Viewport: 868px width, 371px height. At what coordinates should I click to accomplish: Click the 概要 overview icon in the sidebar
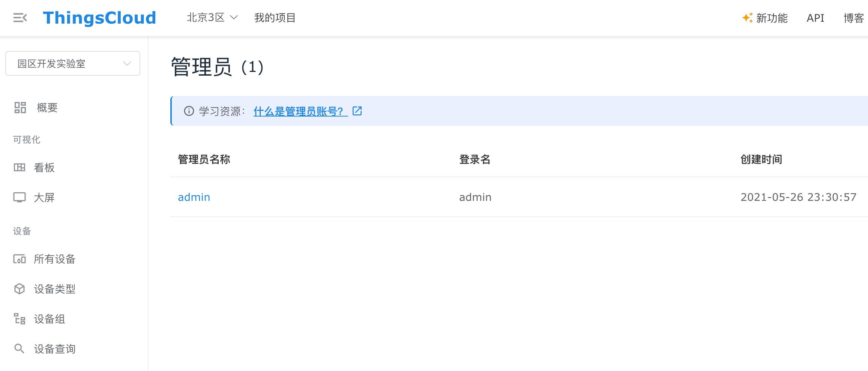[20, 108]
